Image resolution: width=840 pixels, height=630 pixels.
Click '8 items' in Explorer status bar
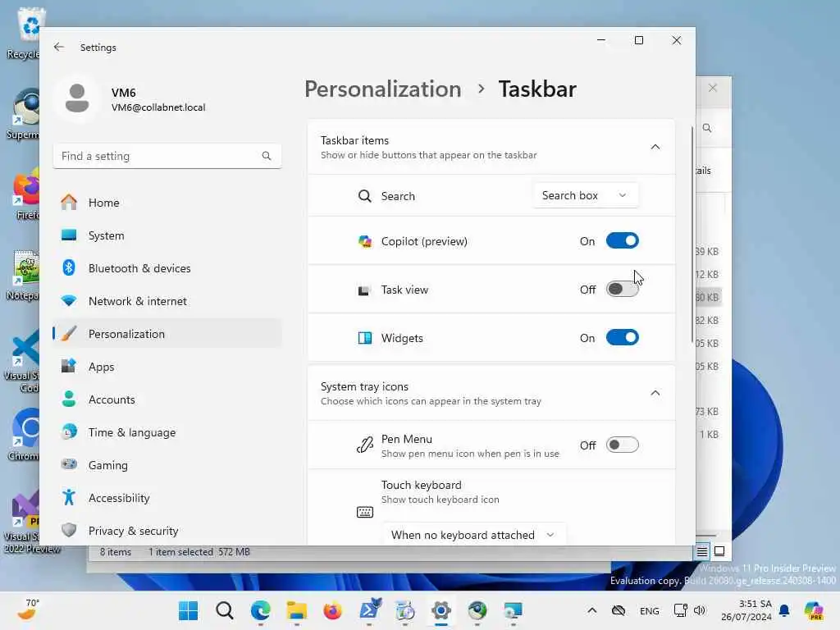[115, 552]
